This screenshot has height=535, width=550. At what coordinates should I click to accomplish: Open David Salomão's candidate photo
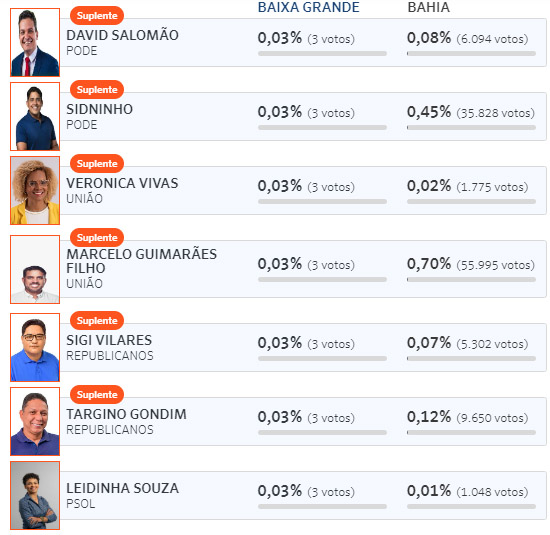coord(35,42)
